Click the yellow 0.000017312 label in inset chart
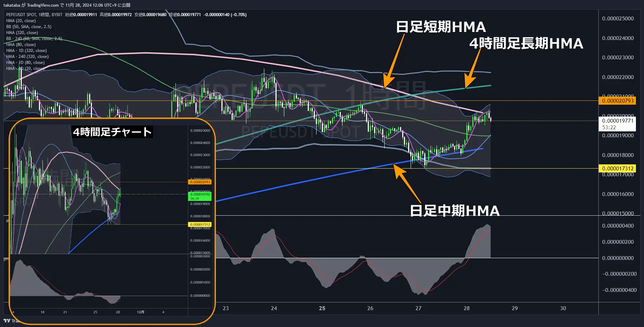This screenshot has width=644, height=327. 200,224
